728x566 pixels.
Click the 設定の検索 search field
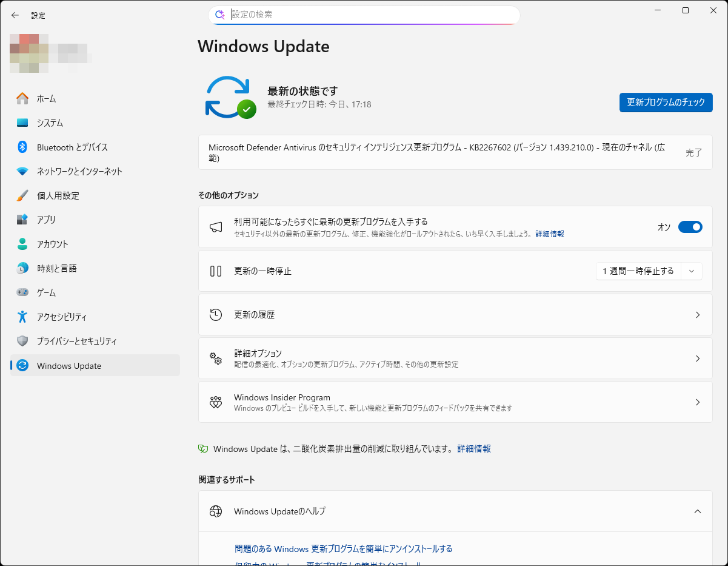(364, 15)
